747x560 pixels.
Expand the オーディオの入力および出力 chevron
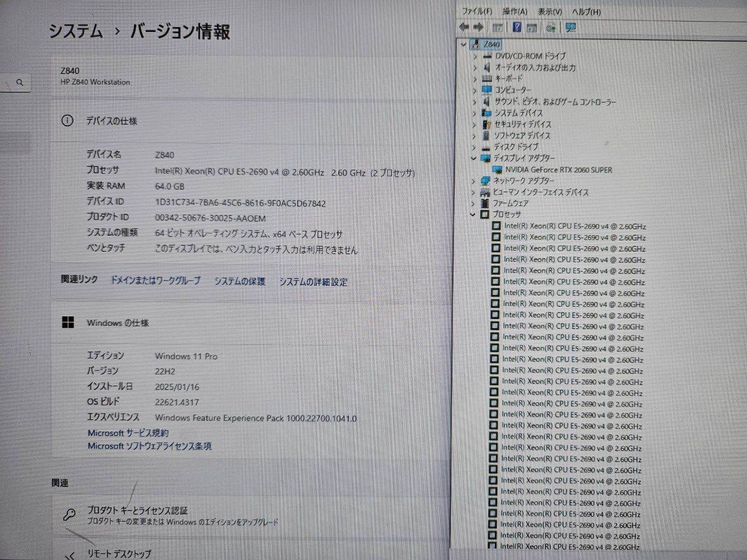point(475,68)
